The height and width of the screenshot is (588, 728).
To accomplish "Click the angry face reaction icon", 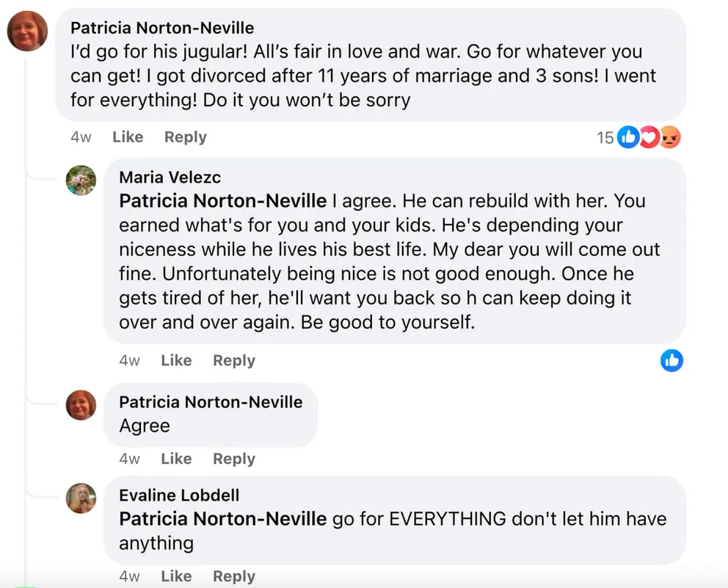I will point(669,137).
